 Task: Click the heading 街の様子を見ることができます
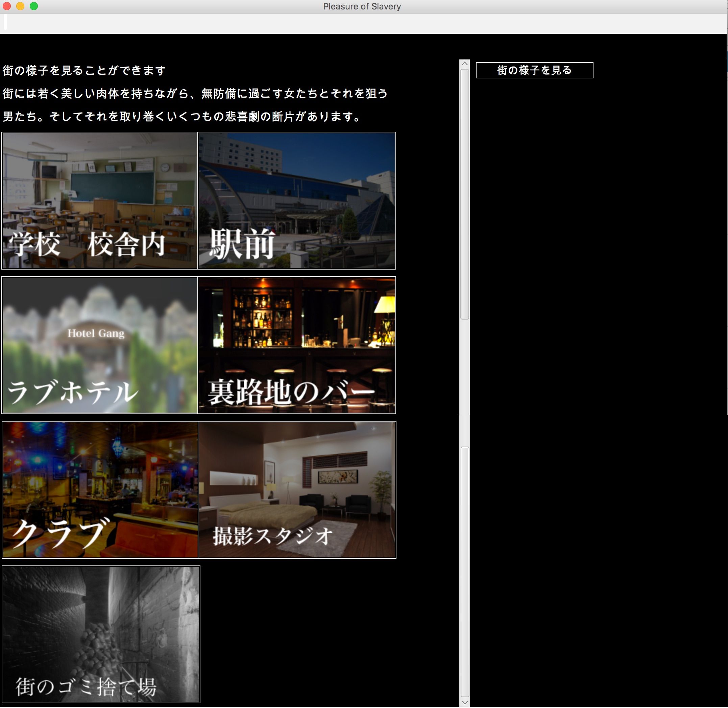coord(84,70)
